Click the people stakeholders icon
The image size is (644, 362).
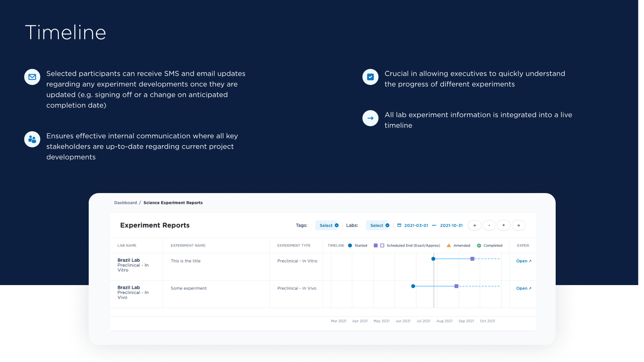(32, 139)
